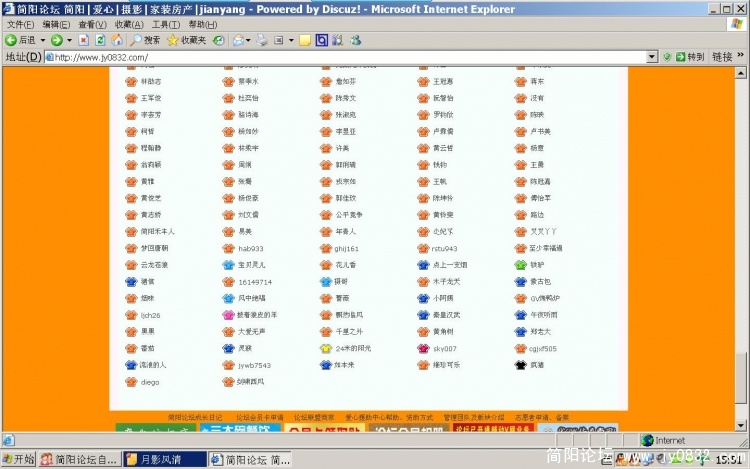Click the 转到 Go button
Screen dimensions: 750x469
point(690,57)
